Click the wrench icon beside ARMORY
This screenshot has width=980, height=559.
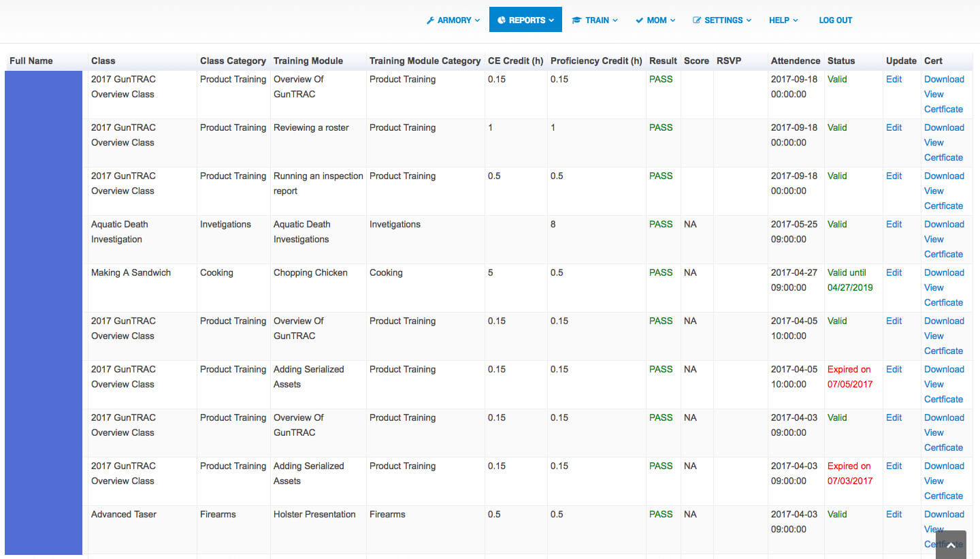point(430,20)
